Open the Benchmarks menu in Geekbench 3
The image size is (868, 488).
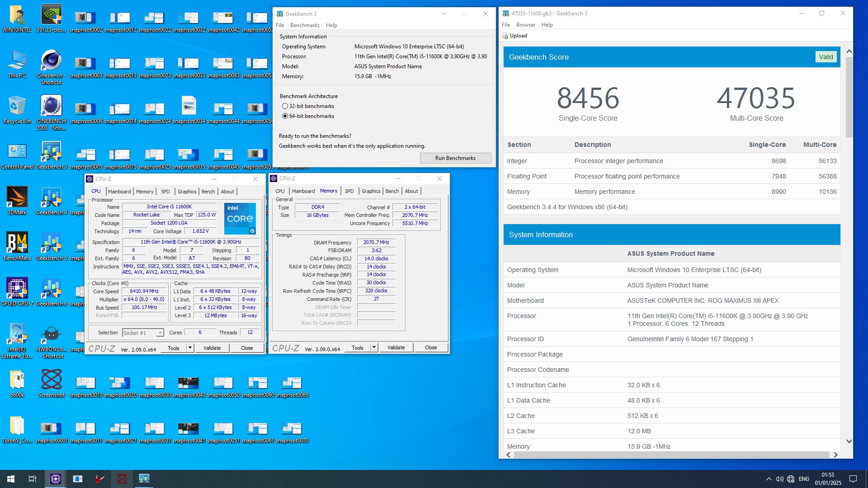(305, 25)
